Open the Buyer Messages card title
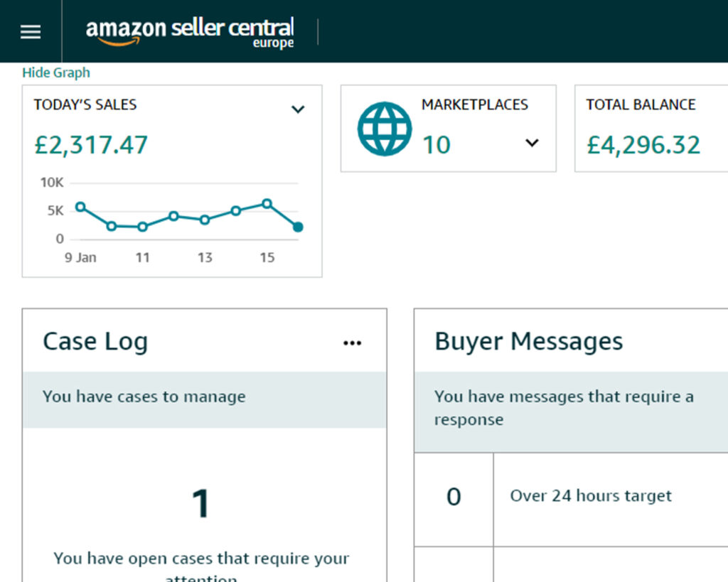 point(529,342)
